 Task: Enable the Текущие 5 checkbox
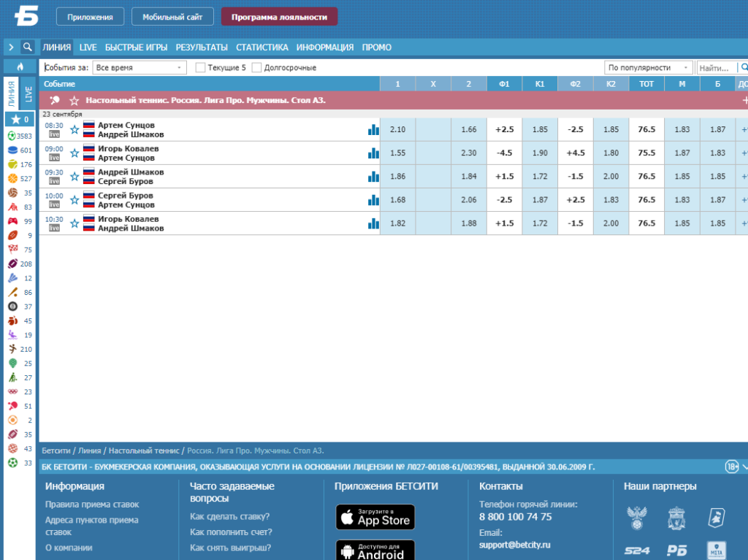[200, 68]
